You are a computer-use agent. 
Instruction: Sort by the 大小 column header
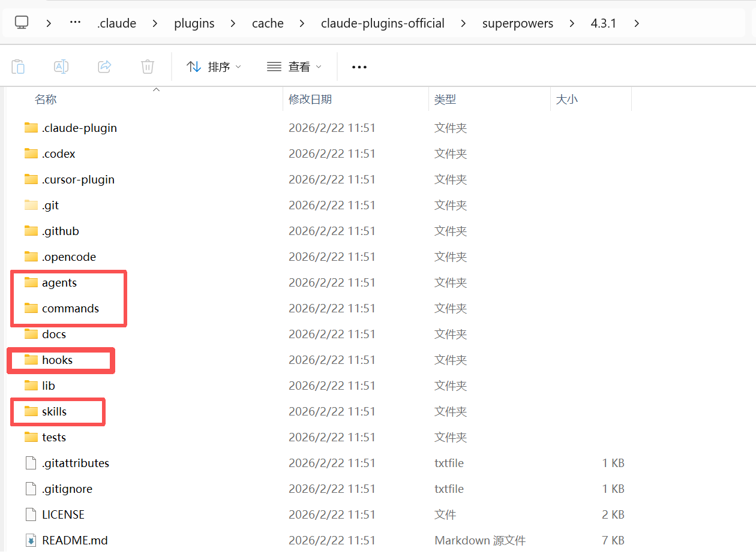(566, 100)
